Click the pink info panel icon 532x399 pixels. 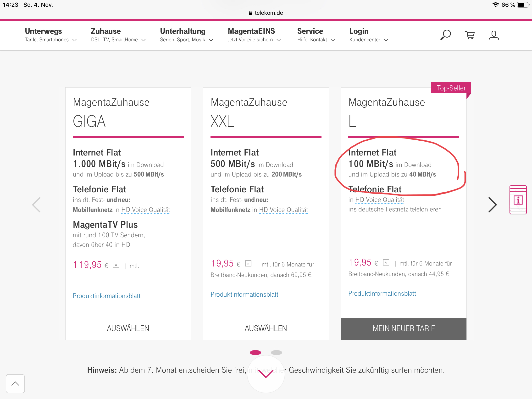[x=518, y=200]
